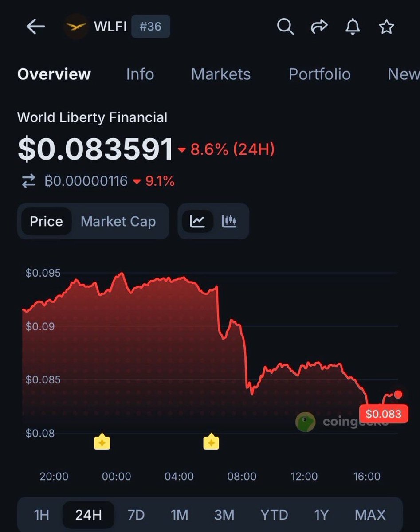Switch to the Markets tab
The width and height of the screenshot is (420, 532).
click(x=220, y=74)
